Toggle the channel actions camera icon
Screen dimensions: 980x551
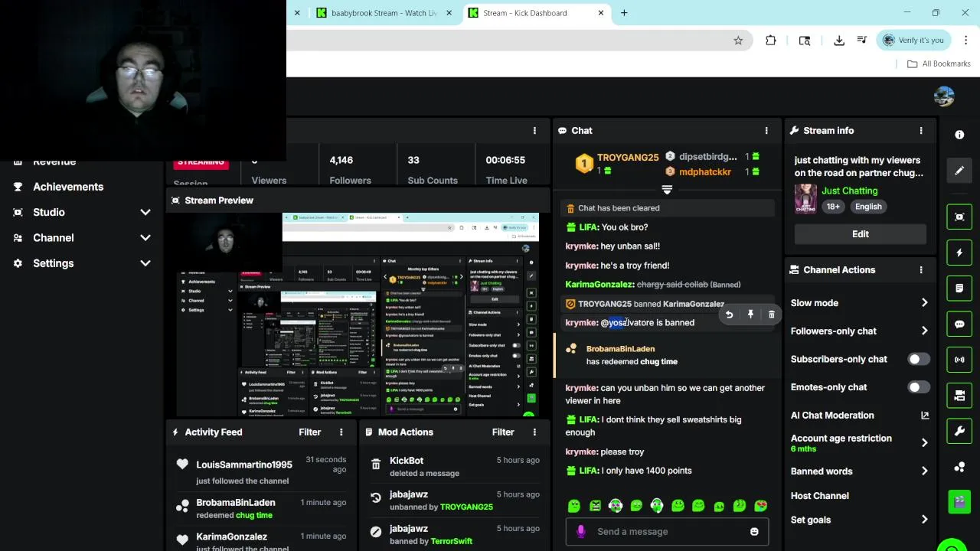[959, 396]
